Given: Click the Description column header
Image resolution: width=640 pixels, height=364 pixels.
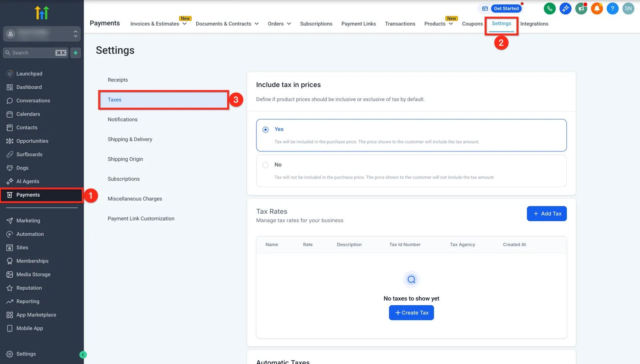Looking at the screenshot, I should click(349, 245).
